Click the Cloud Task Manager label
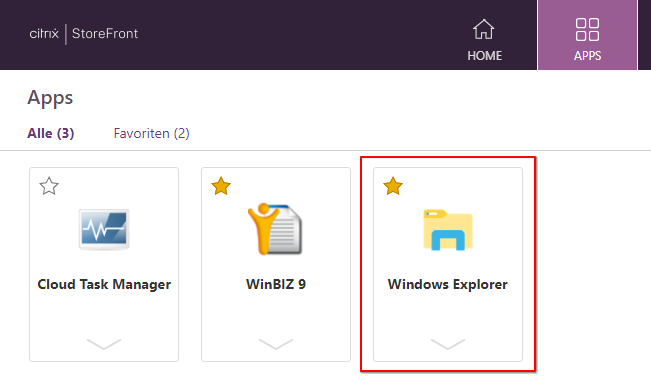This screenshot has width=651, height=384. tap(104, 284)
